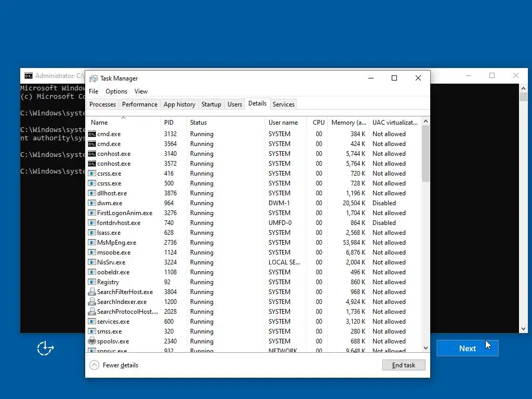
Task: Click the csrss.exe icon for PID 416
Action: [x=91, y=174]
